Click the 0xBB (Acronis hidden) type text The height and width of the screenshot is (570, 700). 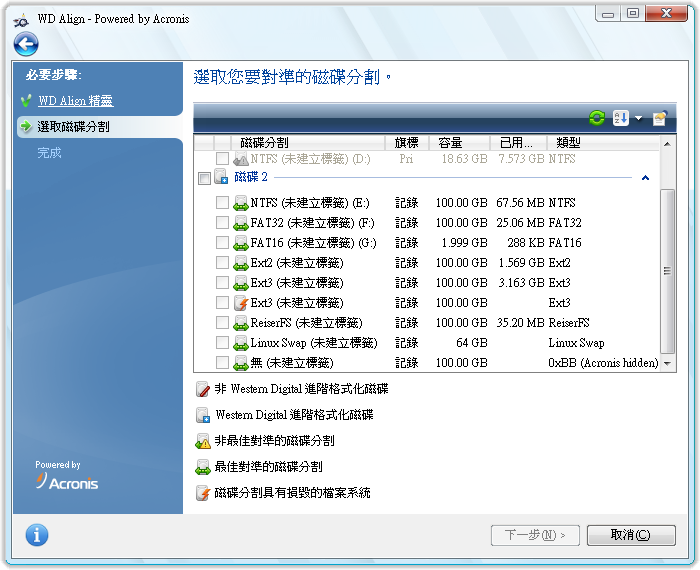(x=603, y=363)
